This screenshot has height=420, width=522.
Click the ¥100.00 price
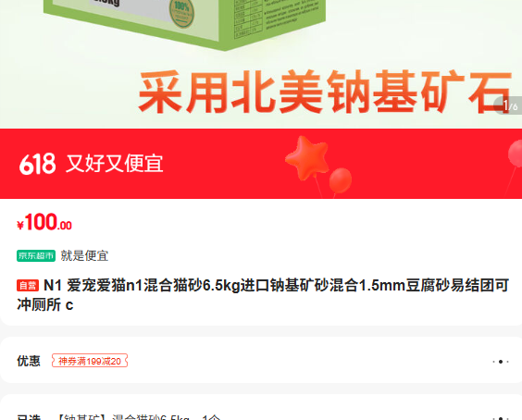click(44, 222)
